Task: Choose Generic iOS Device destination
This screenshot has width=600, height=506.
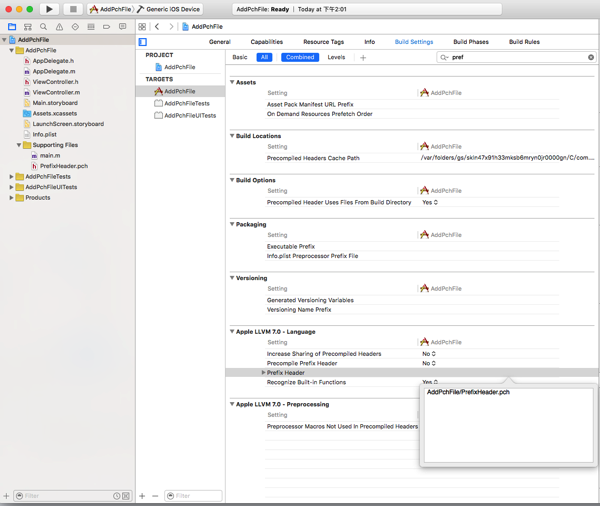Action: pyautogui.click(x=169, y=9)
